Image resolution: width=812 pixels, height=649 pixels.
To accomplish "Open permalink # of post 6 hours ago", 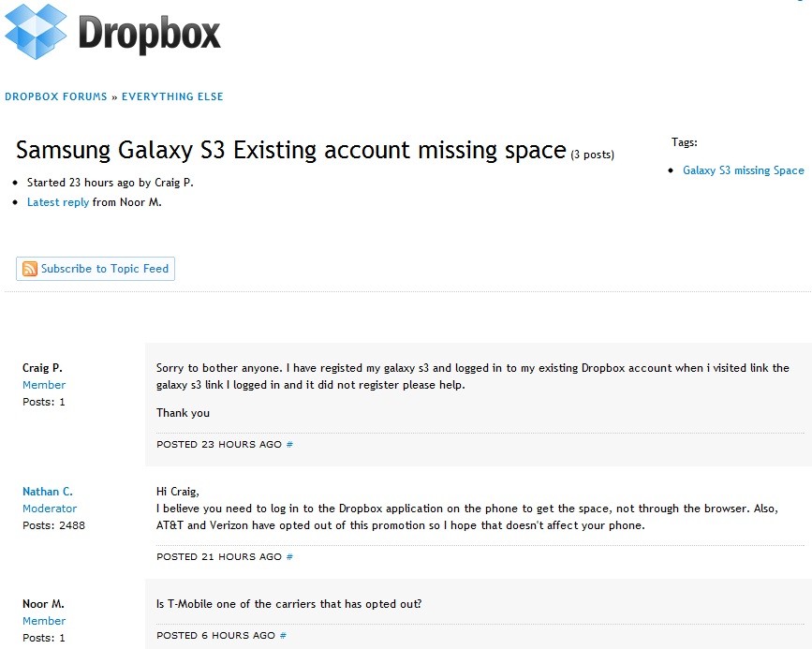I will [x=283, y=636].
